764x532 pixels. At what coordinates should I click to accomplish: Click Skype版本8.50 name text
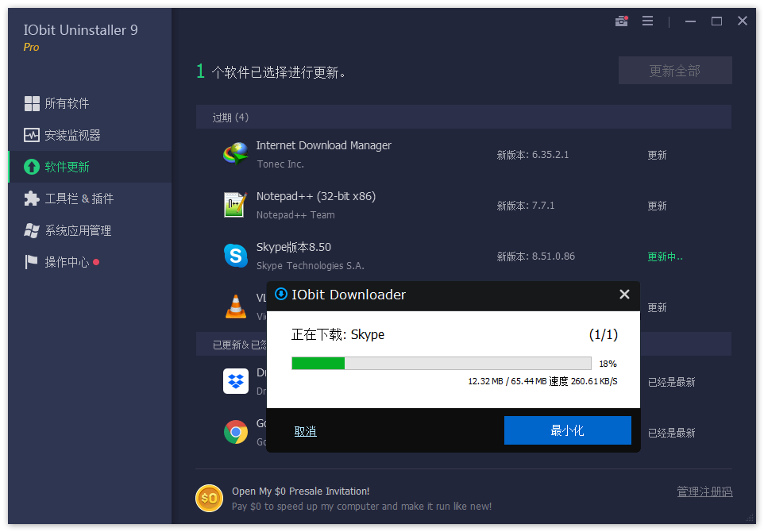click(x=294, y=247)
